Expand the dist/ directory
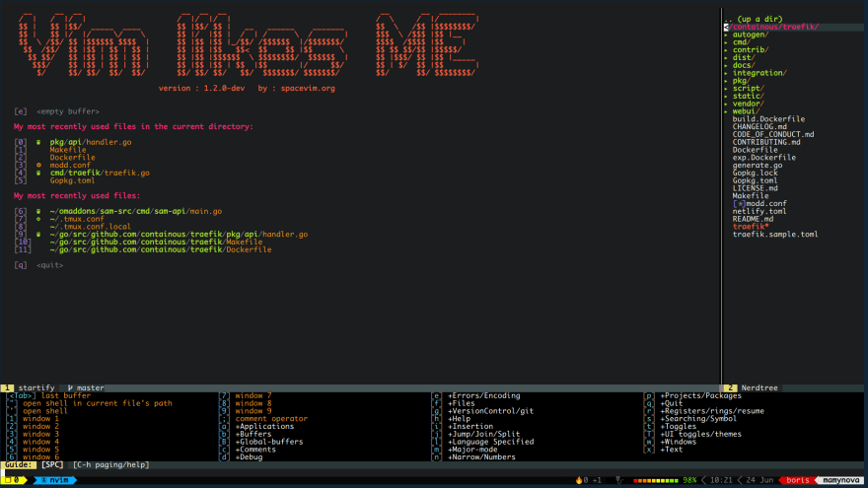Viewport: 868px width, 488px height. click(726, 57)
